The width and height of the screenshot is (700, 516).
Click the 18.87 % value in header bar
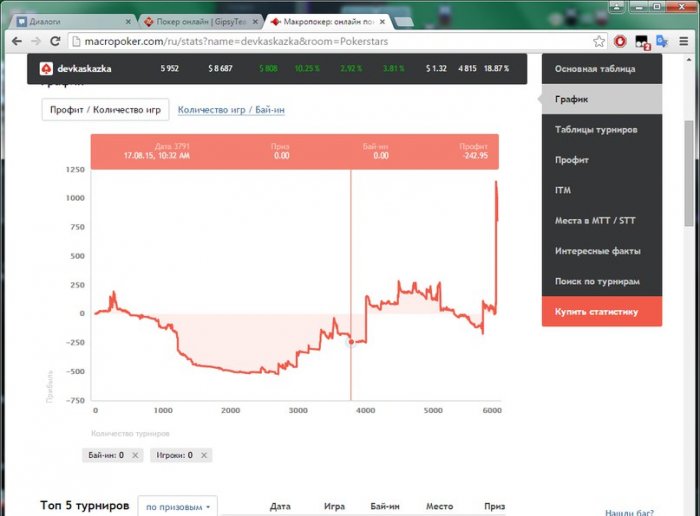click(496, 68)
